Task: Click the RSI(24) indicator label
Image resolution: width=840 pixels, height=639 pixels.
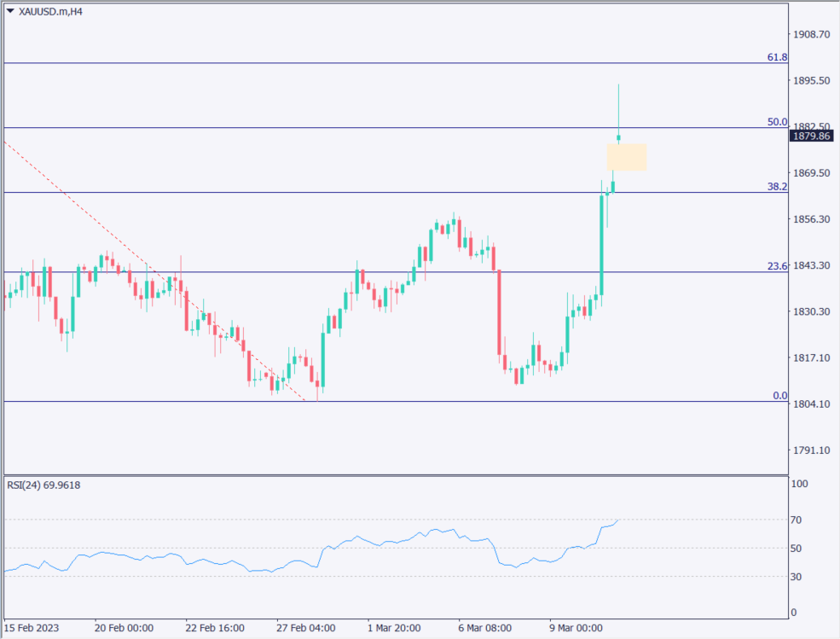Action: [x=44, y=485]
